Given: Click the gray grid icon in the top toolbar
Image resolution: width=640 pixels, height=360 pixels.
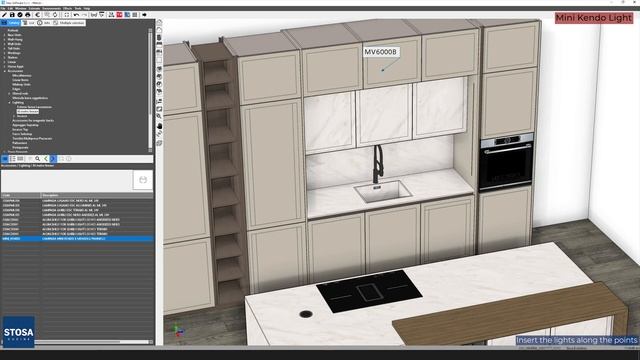Looking at the screenshot, I should tap(135, 15).
